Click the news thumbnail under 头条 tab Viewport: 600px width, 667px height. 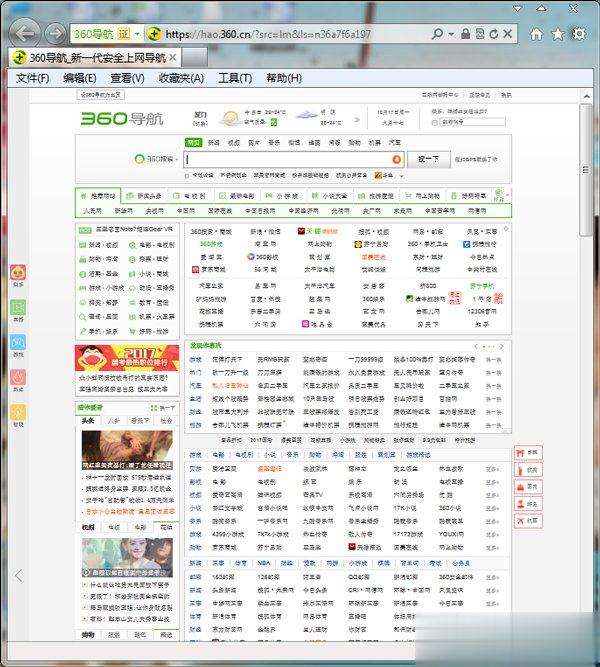127,450
